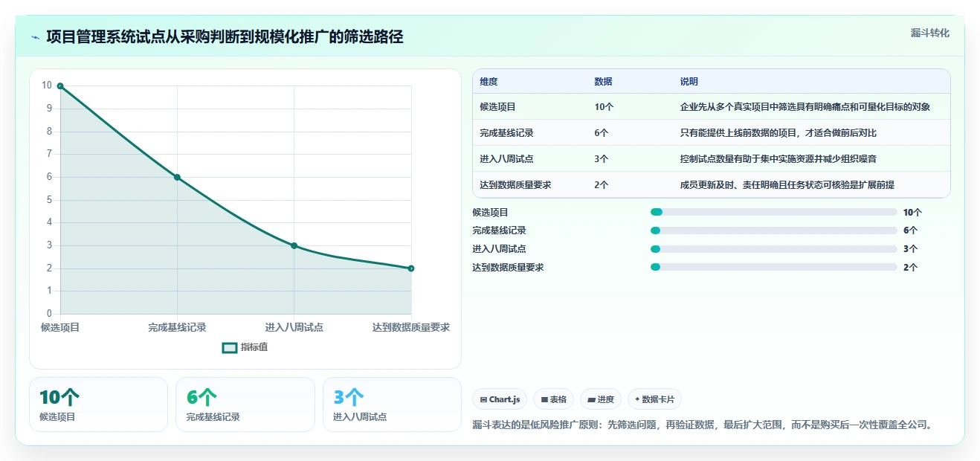
Task: Open the 10个 候选项目 stat card
Action: [x=98, y=404]
